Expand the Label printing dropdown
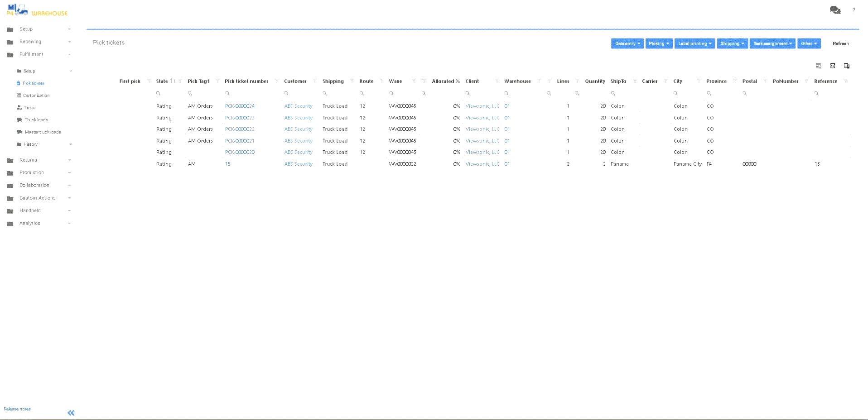This screenshot has height=420, width=868. [694, 43]
